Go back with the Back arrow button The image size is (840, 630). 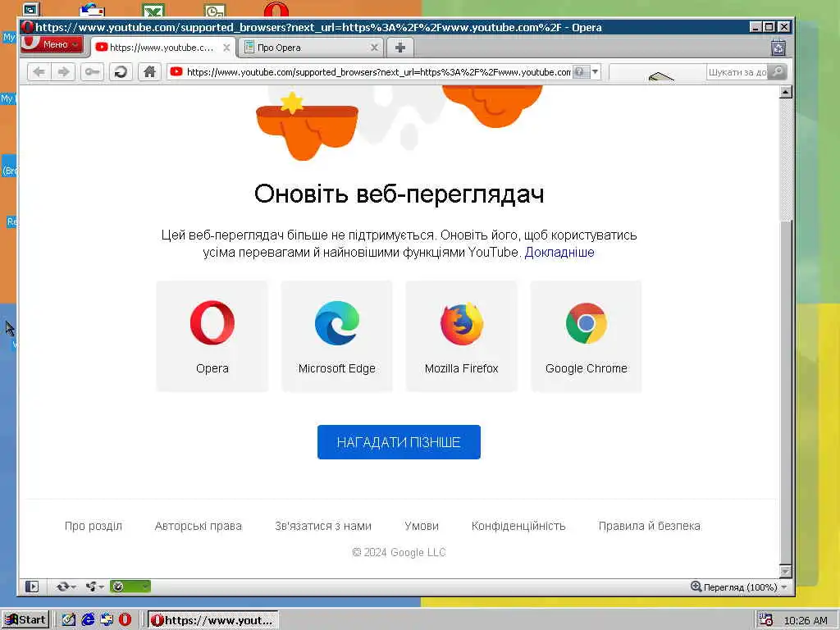[39, 72]
